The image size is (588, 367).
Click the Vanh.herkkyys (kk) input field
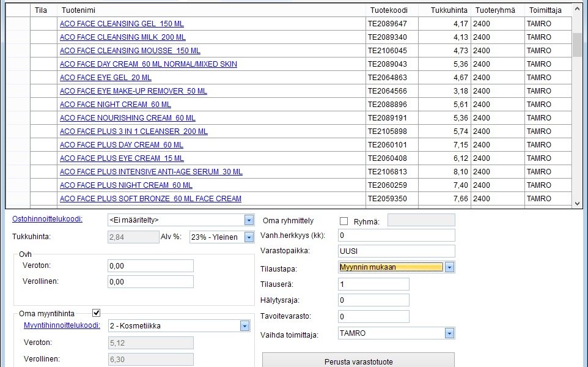click(x=396, y=235)
